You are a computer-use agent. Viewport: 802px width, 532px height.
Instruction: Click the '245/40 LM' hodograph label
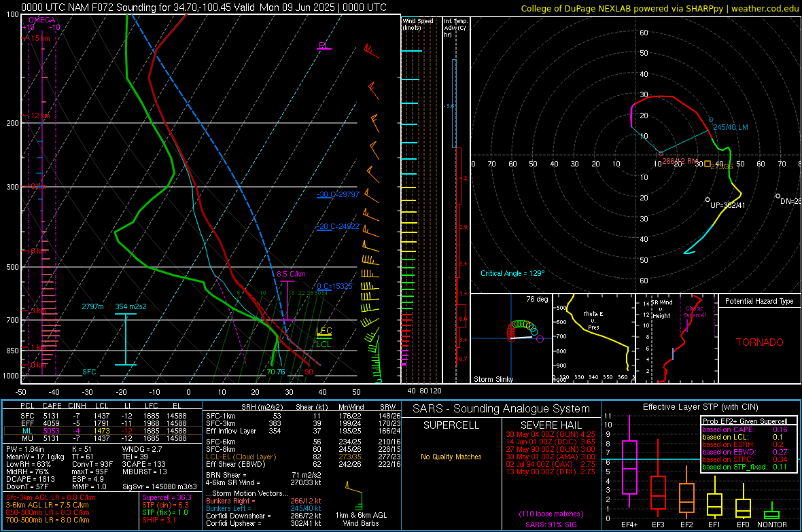pyautogui.click(x=731, y=127)
